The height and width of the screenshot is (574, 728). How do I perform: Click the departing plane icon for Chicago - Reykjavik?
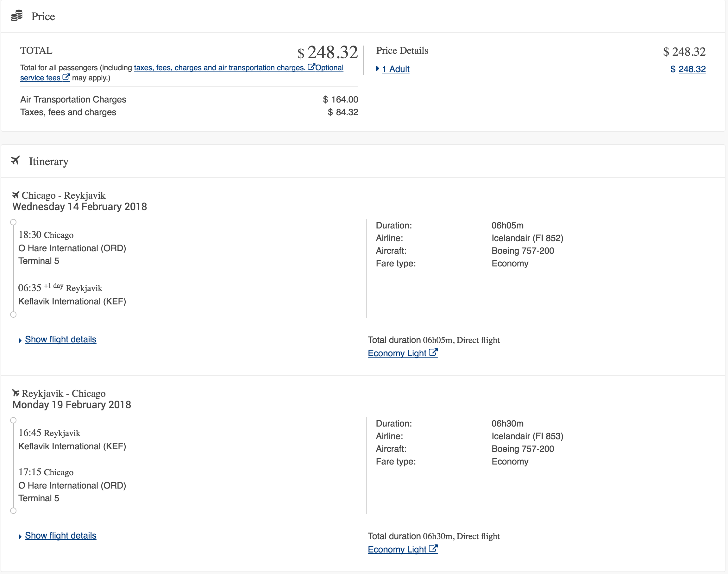[x=16, y=195]
